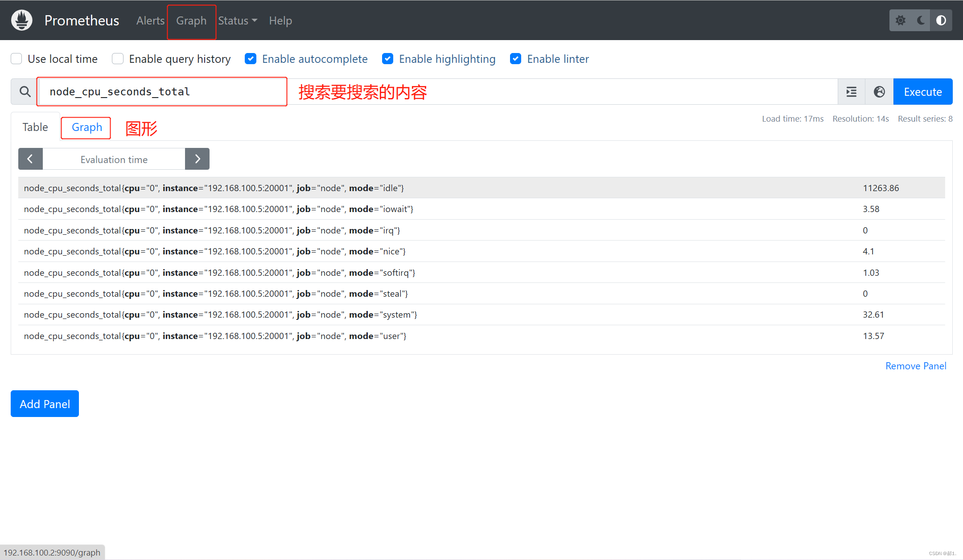The height and width of the screenshot is (560, 963).
Task: Select the auto theme contrast icon
Action: coord(941,20)
